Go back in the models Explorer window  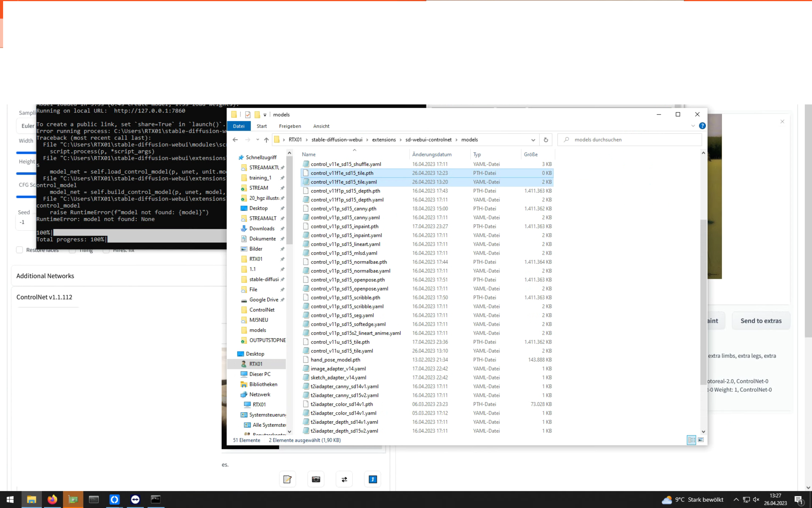pos(235,140)
